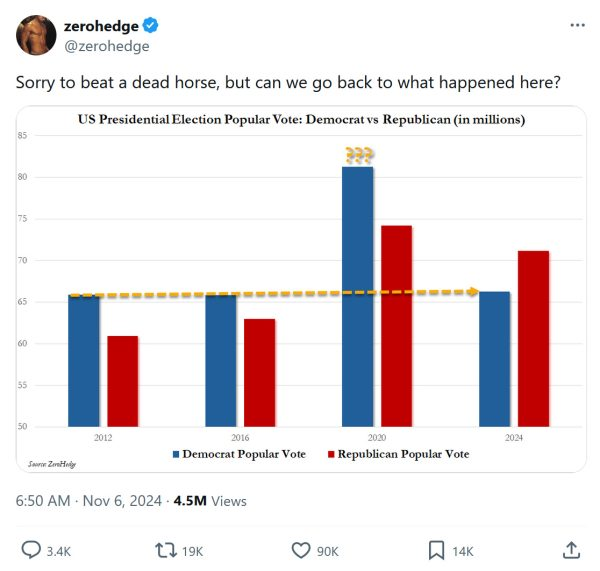Click the blue Democrat legend swatch
This screenshot has height=571, width=600.
(x=175, y=454)
